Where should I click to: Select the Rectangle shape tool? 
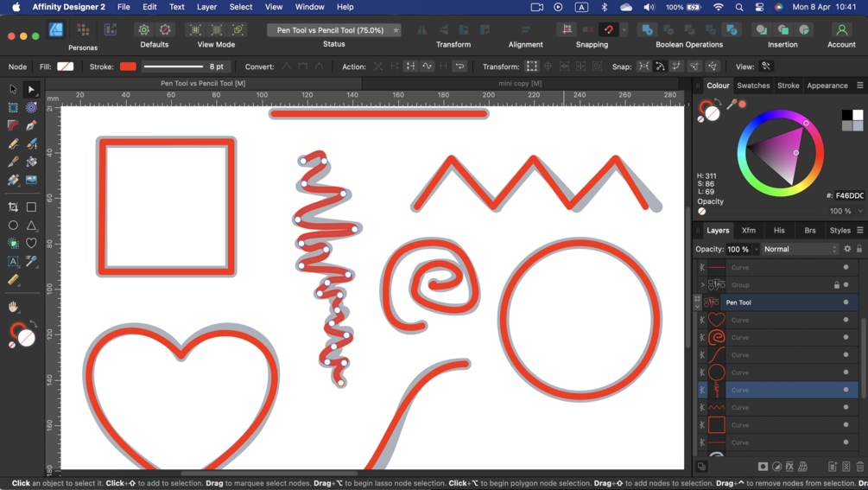(x=31, y=207)
